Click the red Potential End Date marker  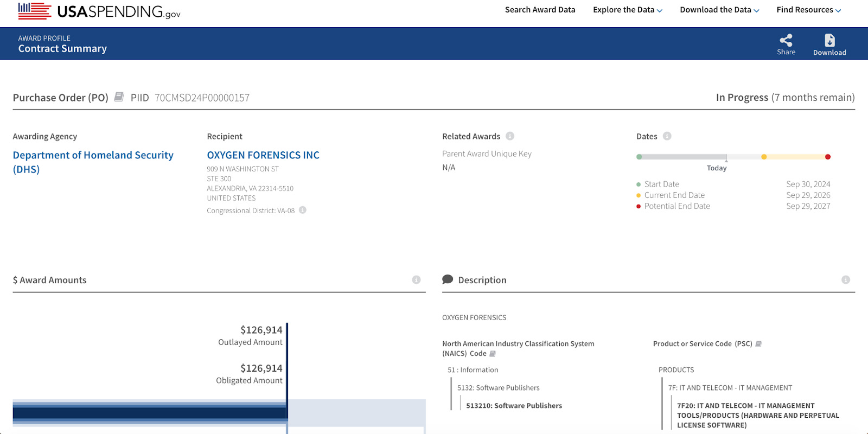[x=828, y=157]
